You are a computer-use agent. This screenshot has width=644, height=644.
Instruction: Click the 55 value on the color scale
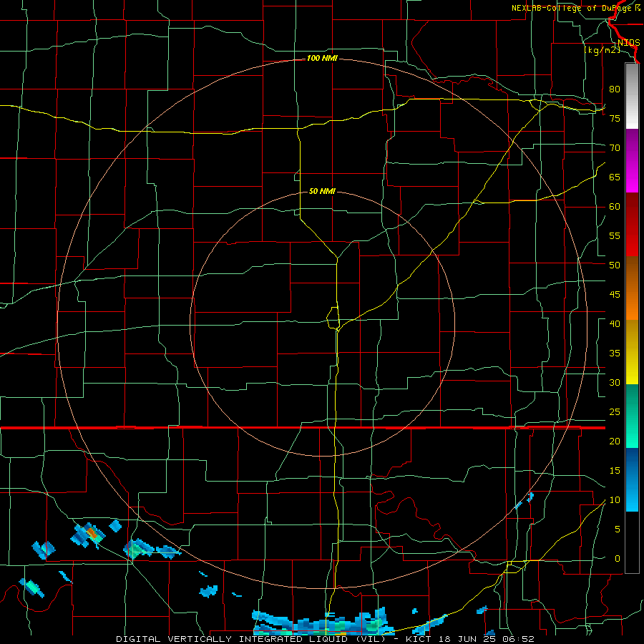coord(615,236)
